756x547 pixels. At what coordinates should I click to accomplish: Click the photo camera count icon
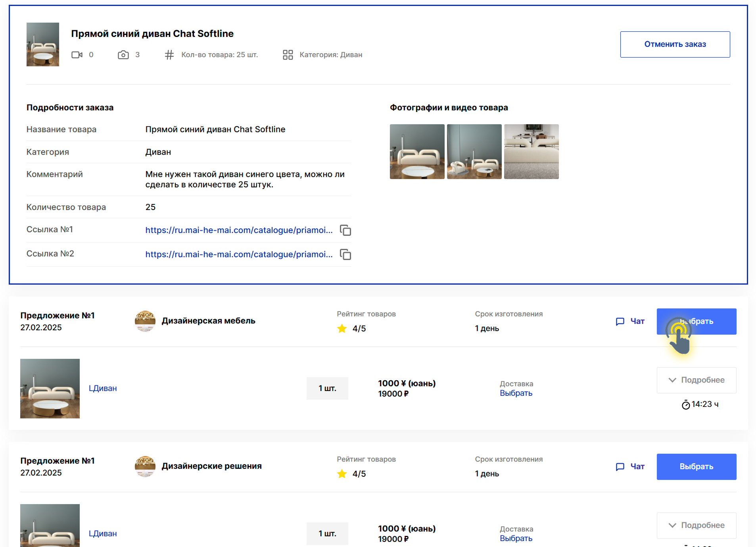coord(123,55)
